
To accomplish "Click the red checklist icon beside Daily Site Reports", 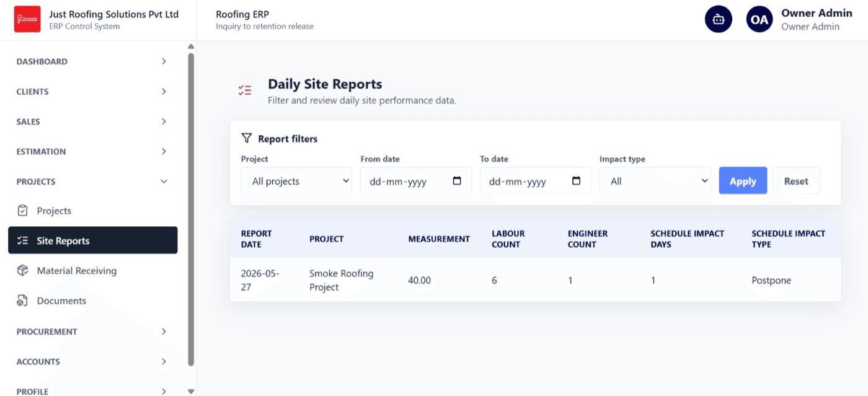I will [x=245, y=91].
